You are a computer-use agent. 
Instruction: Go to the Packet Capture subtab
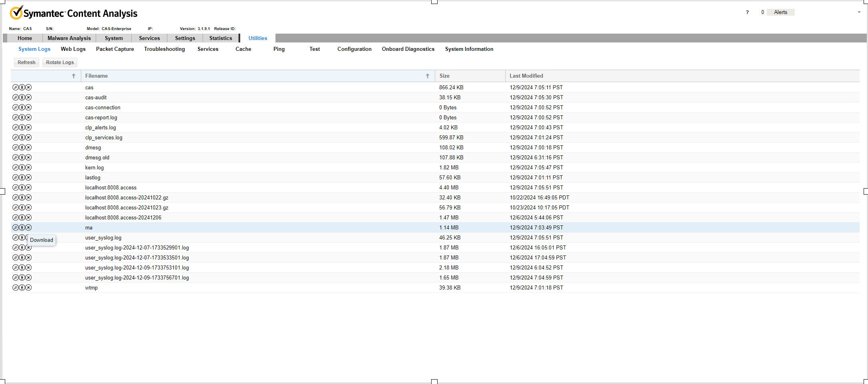tap(115, 49)
